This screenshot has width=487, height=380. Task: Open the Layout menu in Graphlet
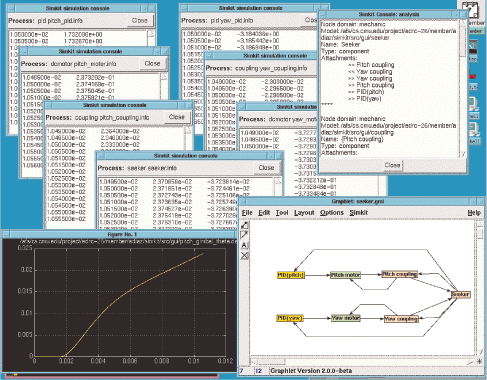tap(304, 213)
